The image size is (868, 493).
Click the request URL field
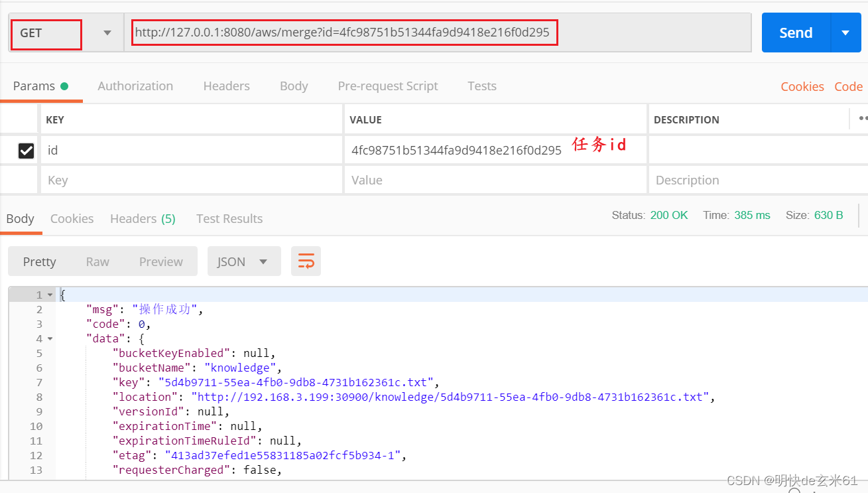pyautogui.click(x=438, y=33)
